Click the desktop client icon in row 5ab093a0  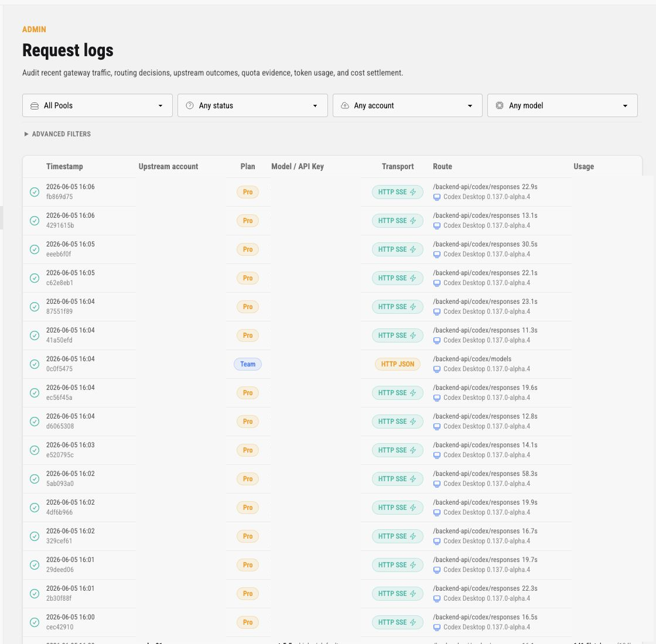pyautogui.click(x=437, y=484)
